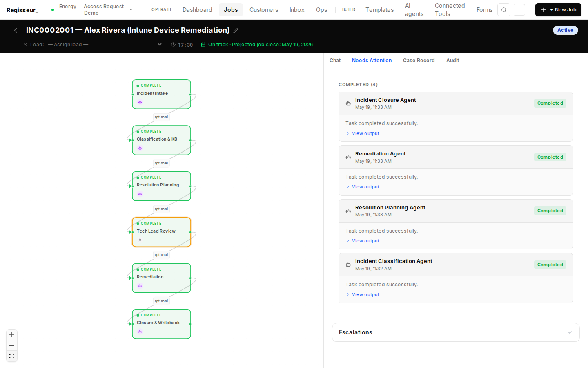The image size is (588, 368).
Task: Click the robot icon on Resolution Planning node
Action: [x=140, y=194]
